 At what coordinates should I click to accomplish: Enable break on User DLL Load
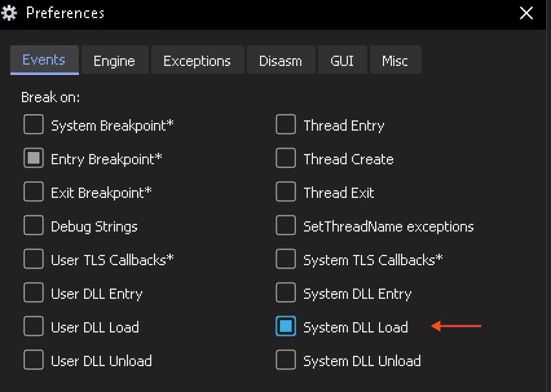pyautogui.click(x=34, y=327)
